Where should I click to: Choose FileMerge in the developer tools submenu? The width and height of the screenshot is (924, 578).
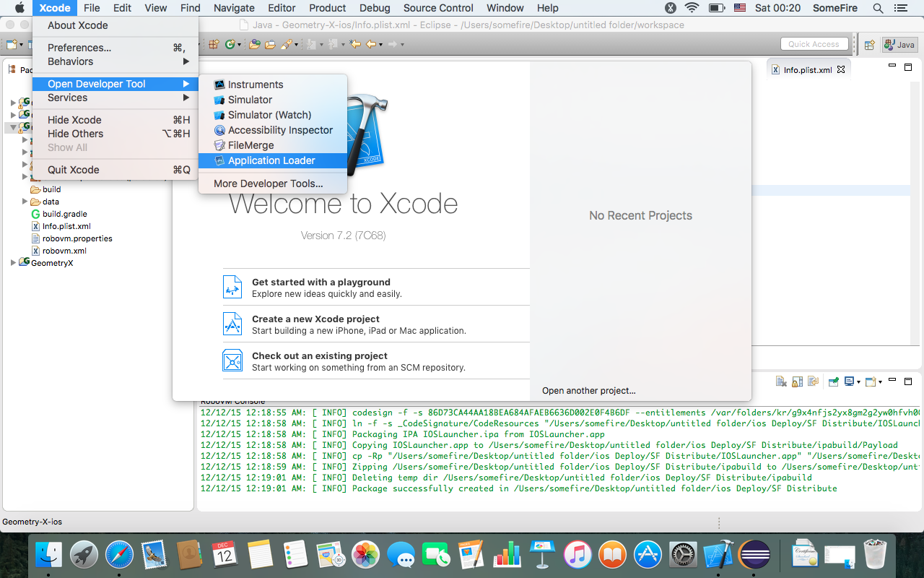(x=273, y=145)
